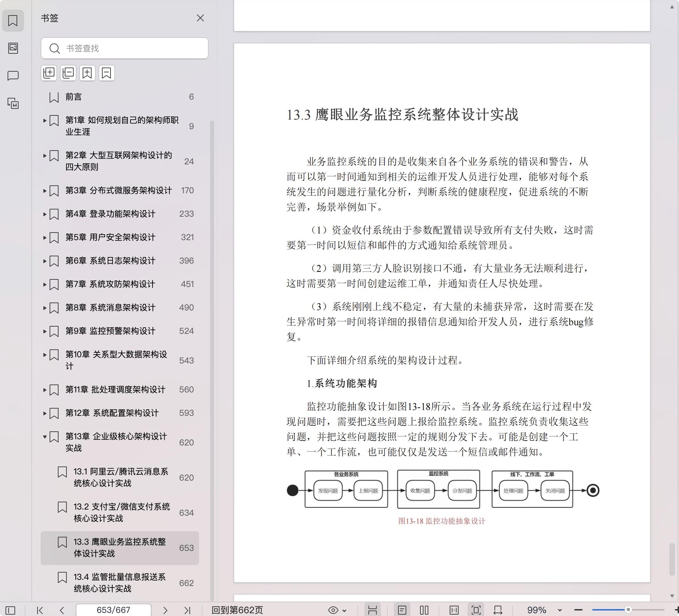Click the 回到第662页 link
Viewport: 679px width, 616px height.
coord(237,610)
